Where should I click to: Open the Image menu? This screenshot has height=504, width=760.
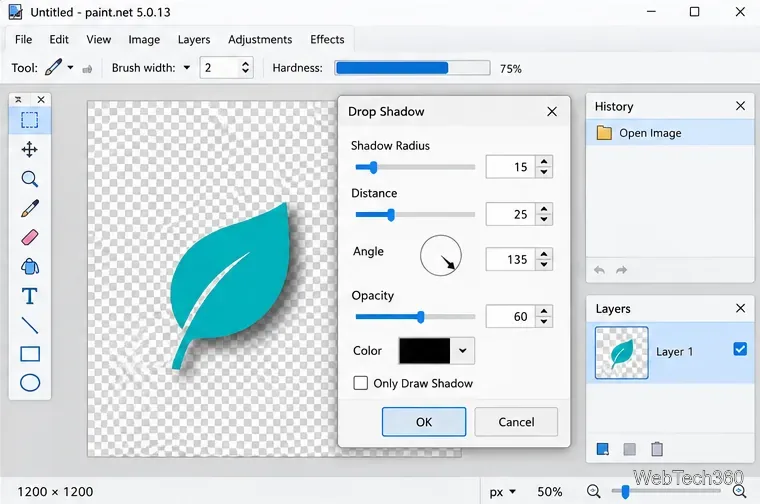[144, 39]
